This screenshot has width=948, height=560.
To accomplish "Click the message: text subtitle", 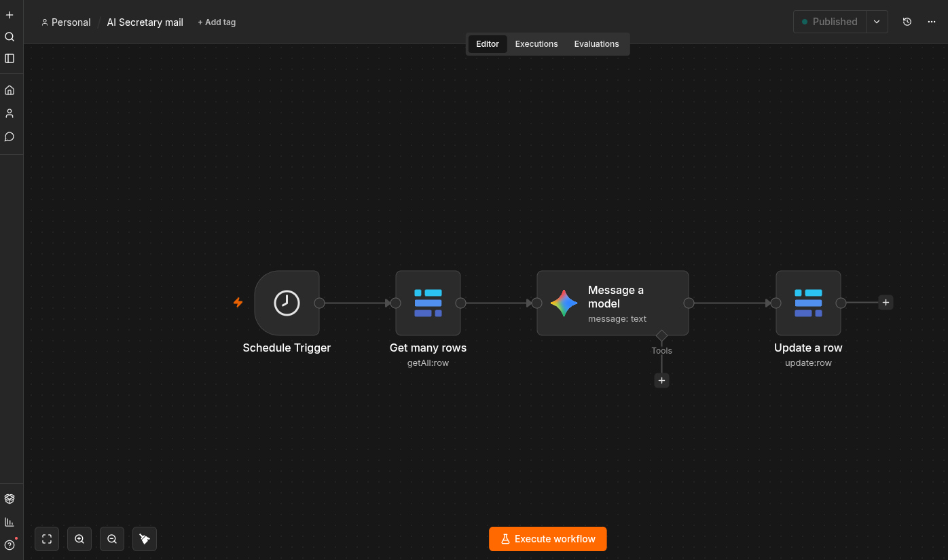I will click(x=617, y=319).
